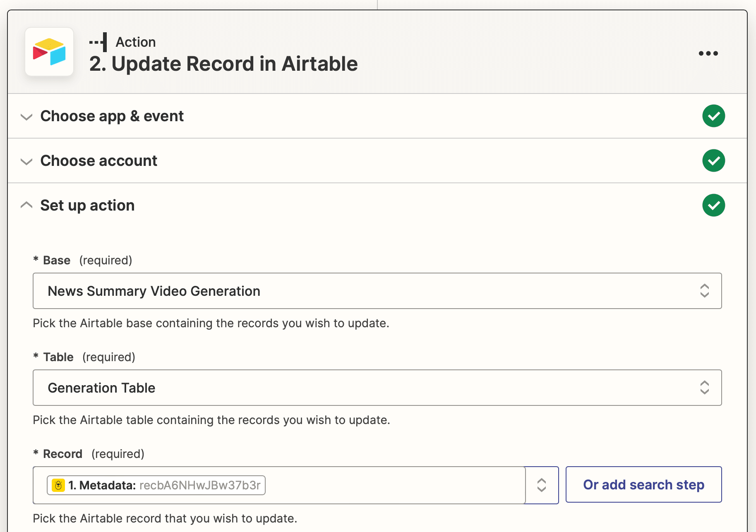
Task: Expand the Choose app & event section
Action: [x=26, y=117]
